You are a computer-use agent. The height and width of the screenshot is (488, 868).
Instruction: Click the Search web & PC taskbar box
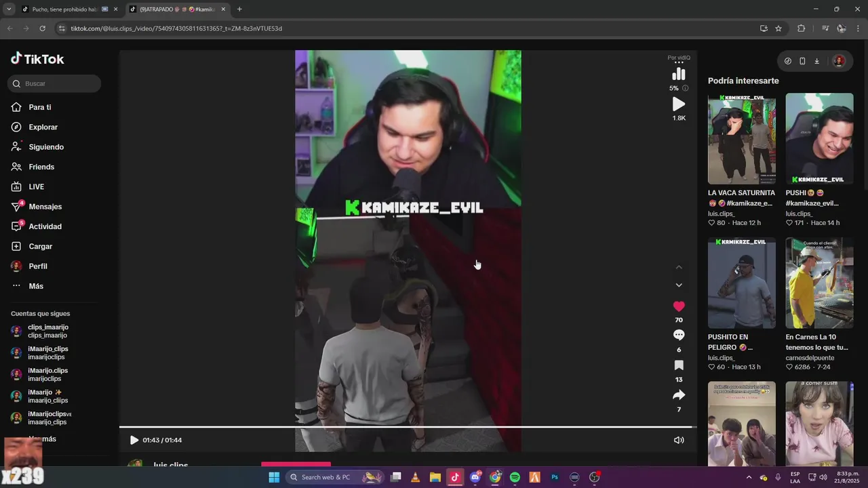tap(336, 477)
